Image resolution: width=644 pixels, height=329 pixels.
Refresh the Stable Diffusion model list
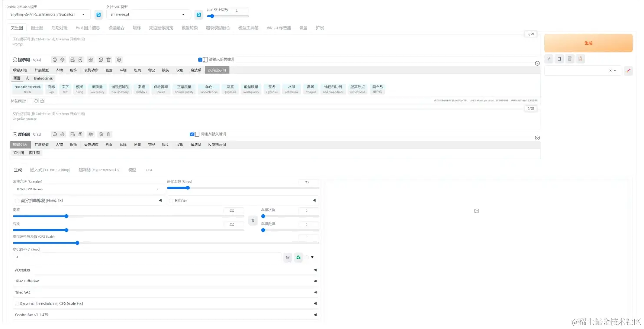pos(99,15)
